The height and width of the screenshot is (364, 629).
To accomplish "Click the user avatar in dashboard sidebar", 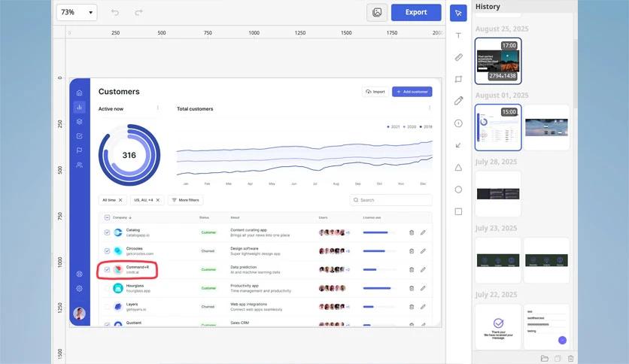I will [x=80, y=314].
